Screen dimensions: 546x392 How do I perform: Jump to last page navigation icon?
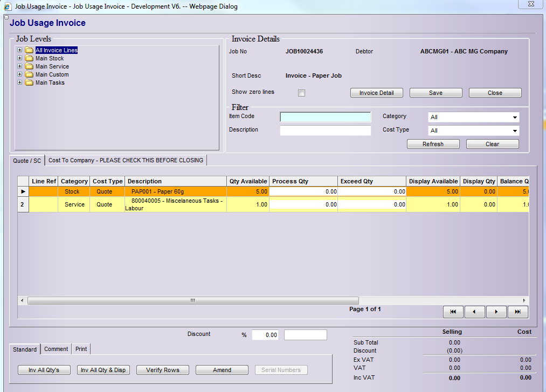(x=517, y=312)
